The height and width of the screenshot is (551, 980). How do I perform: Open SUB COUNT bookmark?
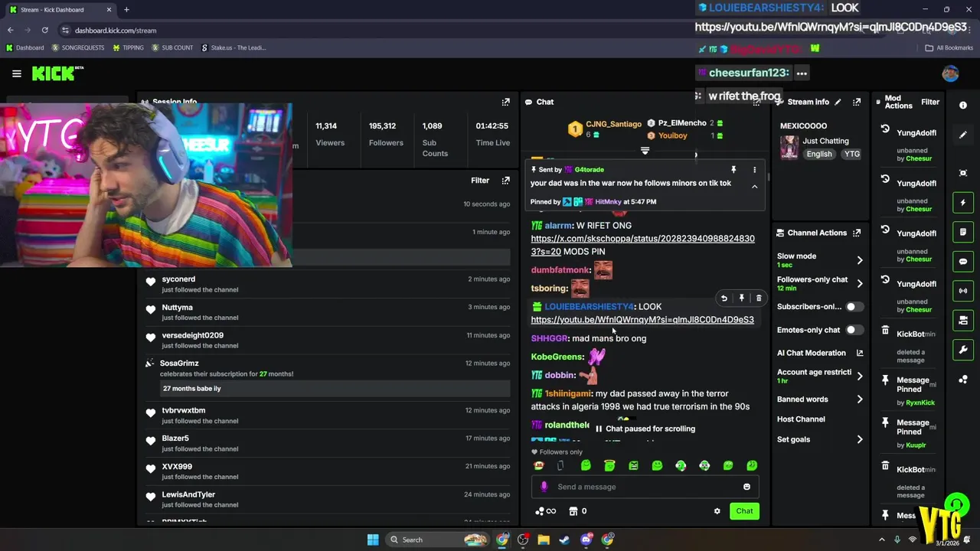[x=172, y=47]
